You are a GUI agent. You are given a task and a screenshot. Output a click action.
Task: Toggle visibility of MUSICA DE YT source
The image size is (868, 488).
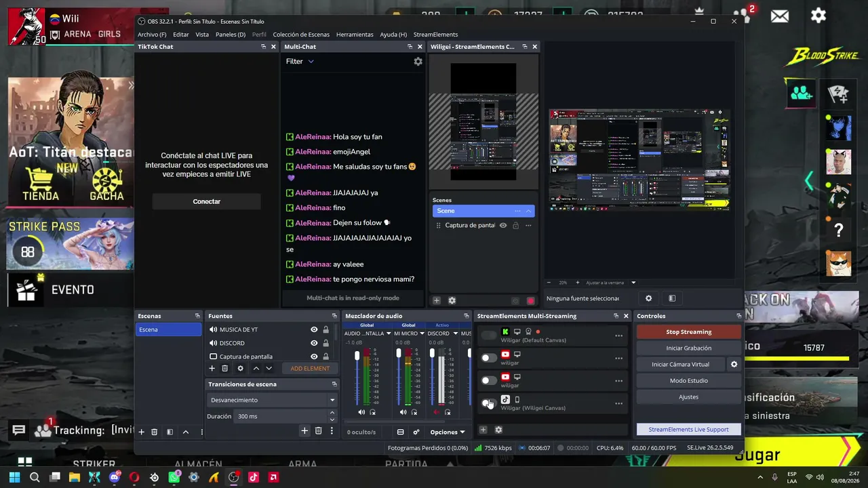314,329
